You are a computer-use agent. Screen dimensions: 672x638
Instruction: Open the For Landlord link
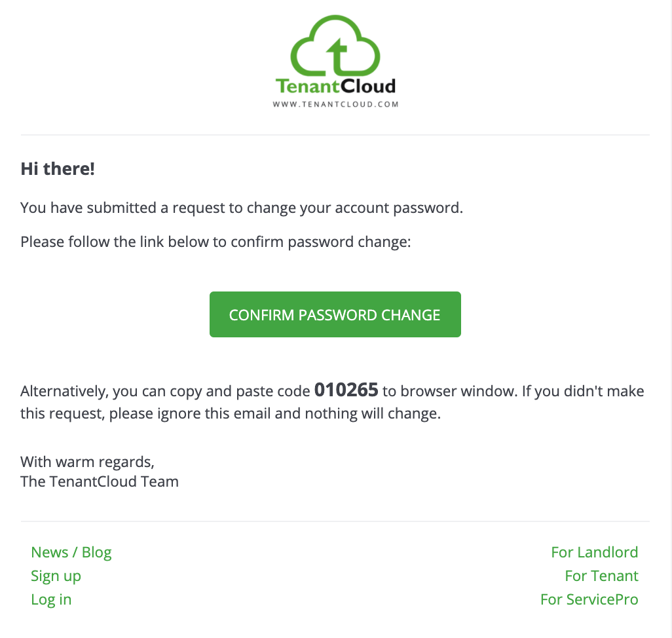(595, 552)
